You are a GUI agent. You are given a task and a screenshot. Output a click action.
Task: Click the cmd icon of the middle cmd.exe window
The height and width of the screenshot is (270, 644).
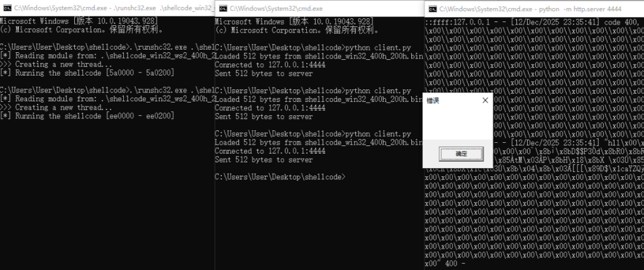(222, 9)
